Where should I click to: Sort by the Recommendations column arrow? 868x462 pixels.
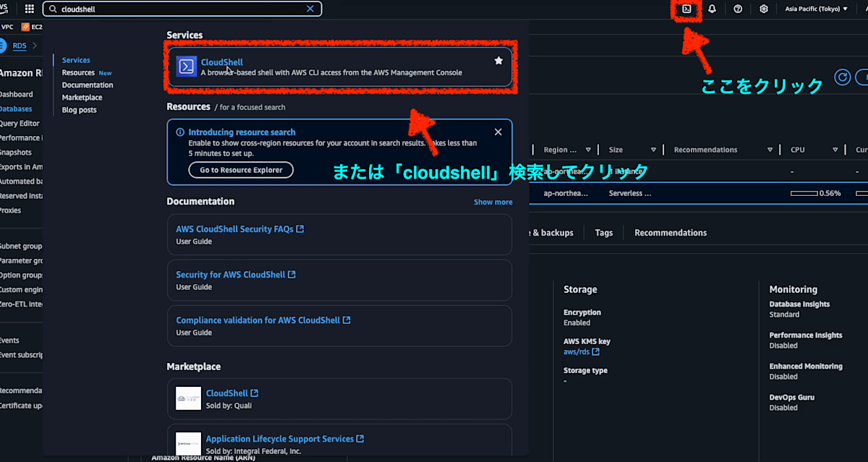pyautogui.click(x=768, y=150)
